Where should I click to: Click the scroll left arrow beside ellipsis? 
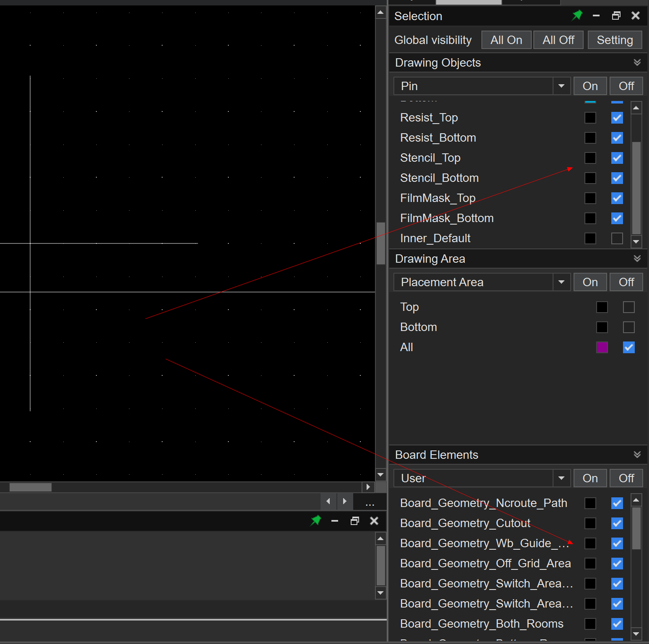328,501
